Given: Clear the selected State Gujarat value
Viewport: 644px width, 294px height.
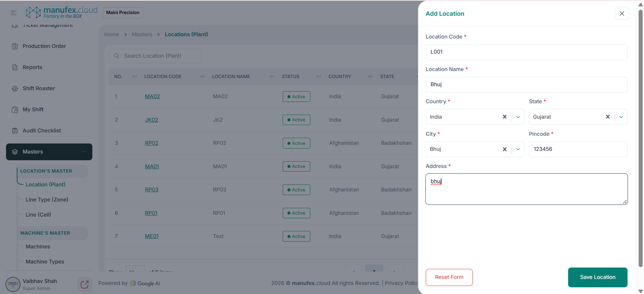Looking at the screenshot, I should point(607,117).
